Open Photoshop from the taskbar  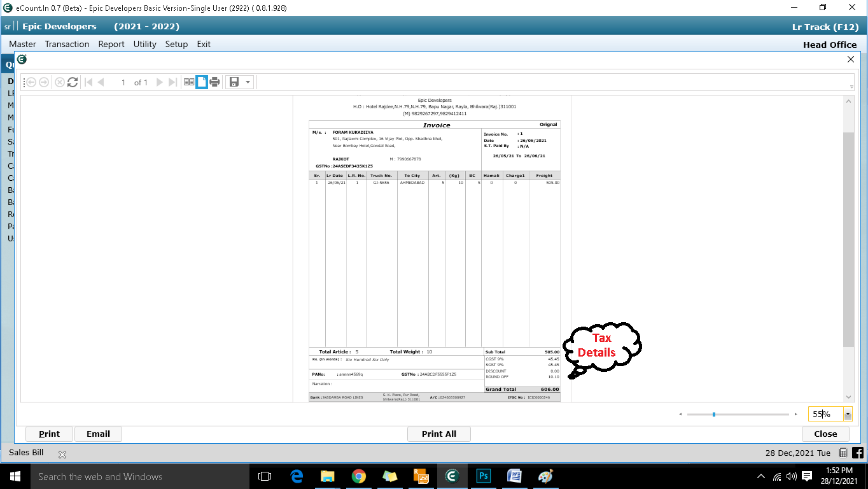click(484, 476)
